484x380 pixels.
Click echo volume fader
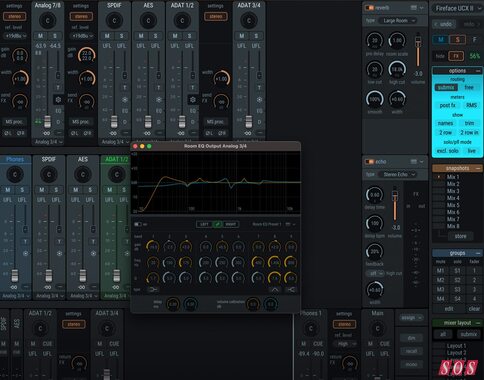[395, 197]
